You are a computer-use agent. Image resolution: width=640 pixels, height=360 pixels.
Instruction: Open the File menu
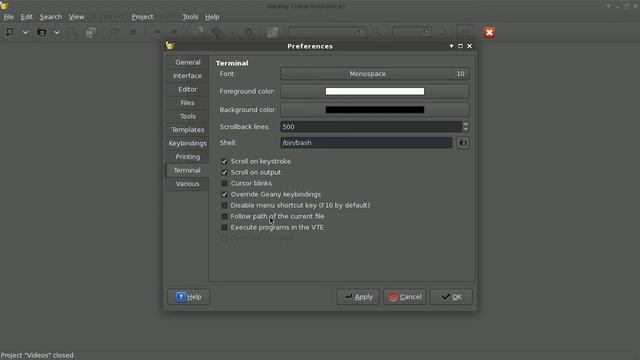coord(9,17)
